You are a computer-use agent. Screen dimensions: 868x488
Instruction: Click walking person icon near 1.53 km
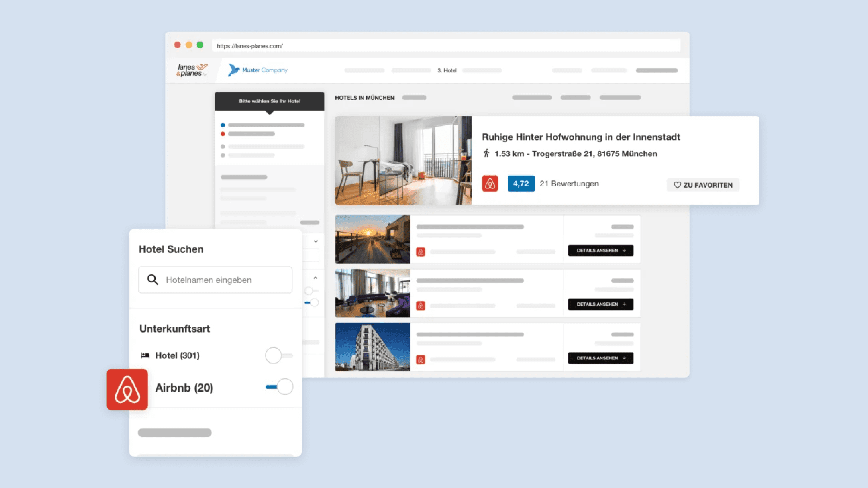tap(486, 153)
